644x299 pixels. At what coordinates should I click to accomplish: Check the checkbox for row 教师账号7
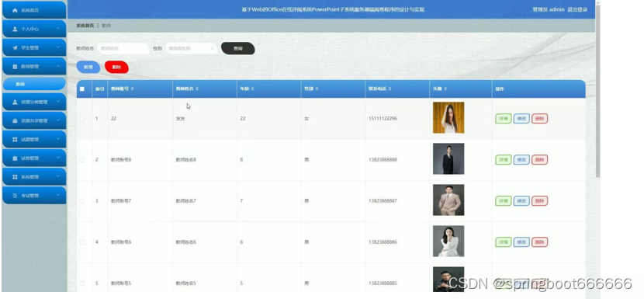[82, 200]
